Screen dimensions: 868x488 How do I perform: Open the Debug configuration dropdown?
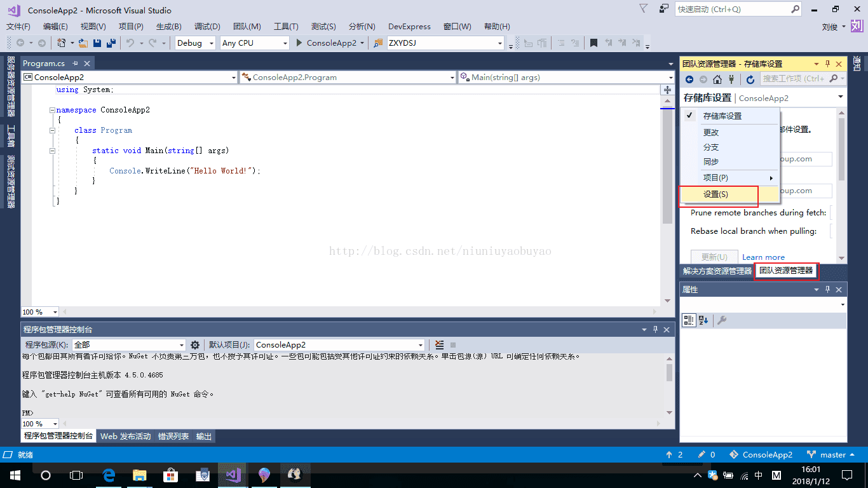pos(196,43)
